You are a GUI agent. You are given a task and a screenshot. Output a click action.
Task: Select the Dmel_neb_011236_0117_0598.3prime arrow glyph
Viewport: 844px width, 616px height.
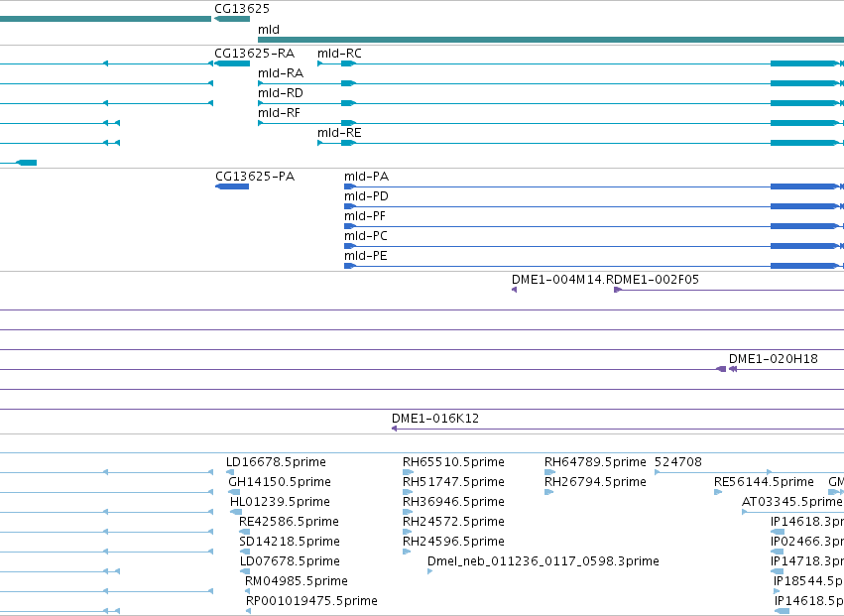pyautogui.click(x=429, y=571)
